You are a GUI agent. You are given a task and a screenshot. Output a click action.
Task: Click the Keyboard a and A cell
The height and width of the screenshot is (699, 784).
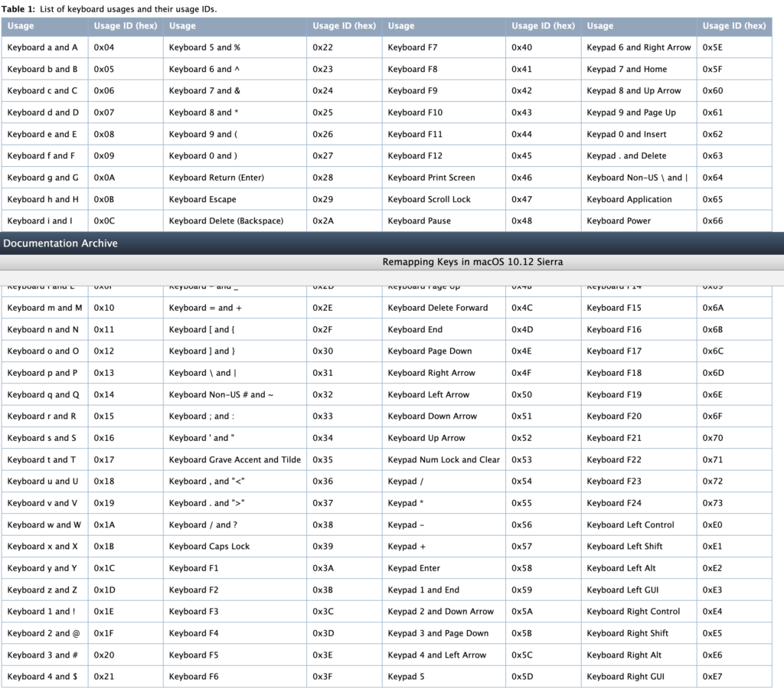click(43, 47)
